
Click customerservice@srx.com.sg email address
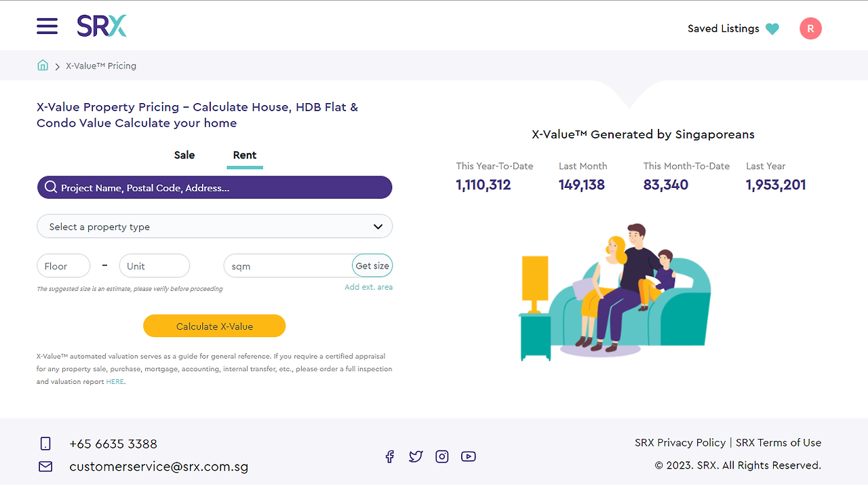pyautogui.click(x=159, y=467)
